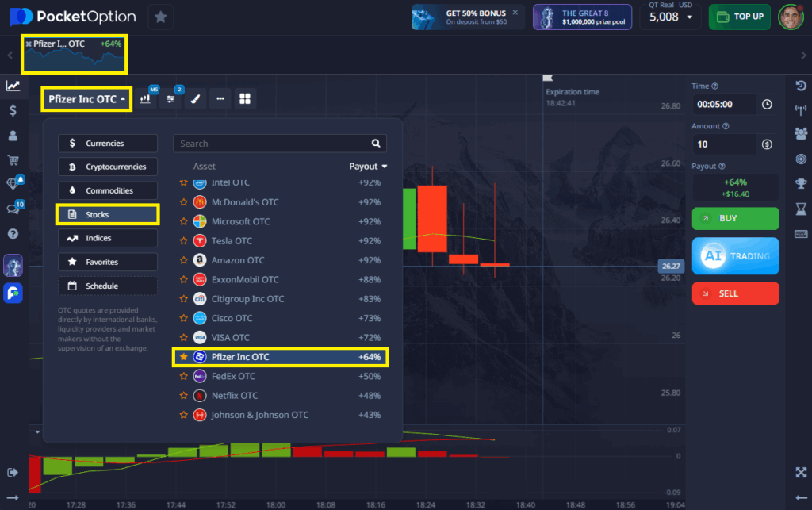Open the indicators settings icon
Viewport: 812px width, 510px height.
(x=170, y=99)
